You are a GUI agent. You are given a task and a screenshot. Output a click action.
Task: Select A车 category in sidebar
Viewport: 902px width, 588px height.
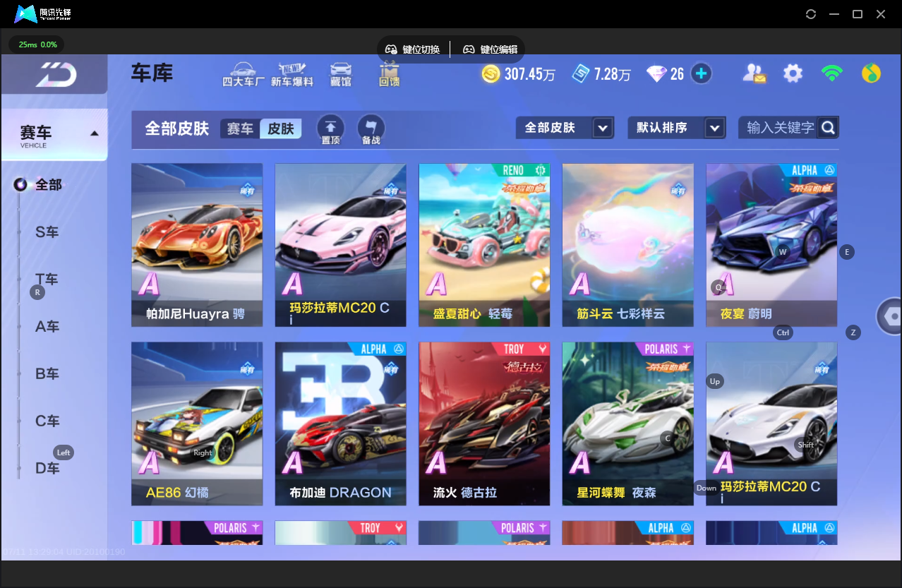tap(47, 326)
